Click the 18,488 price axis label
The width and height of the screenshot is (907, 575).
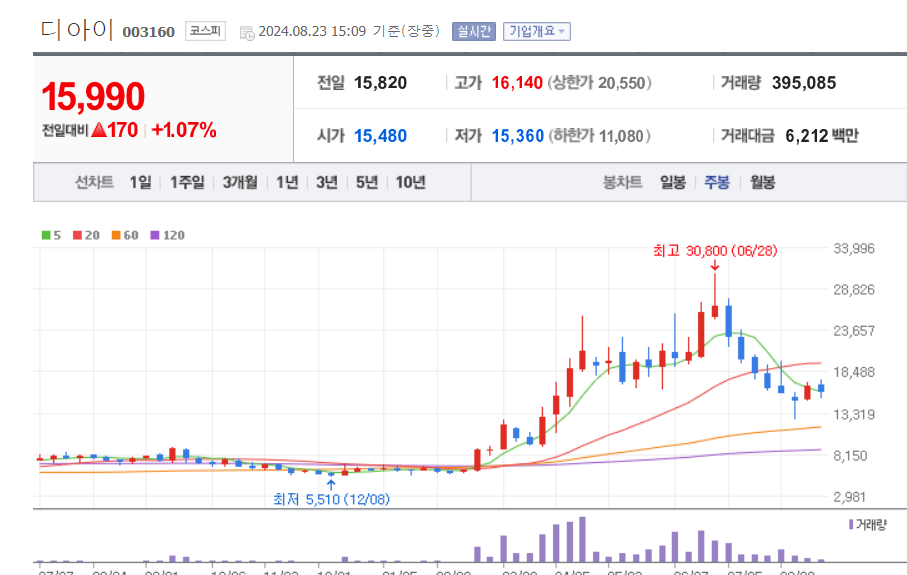(854, 373)
